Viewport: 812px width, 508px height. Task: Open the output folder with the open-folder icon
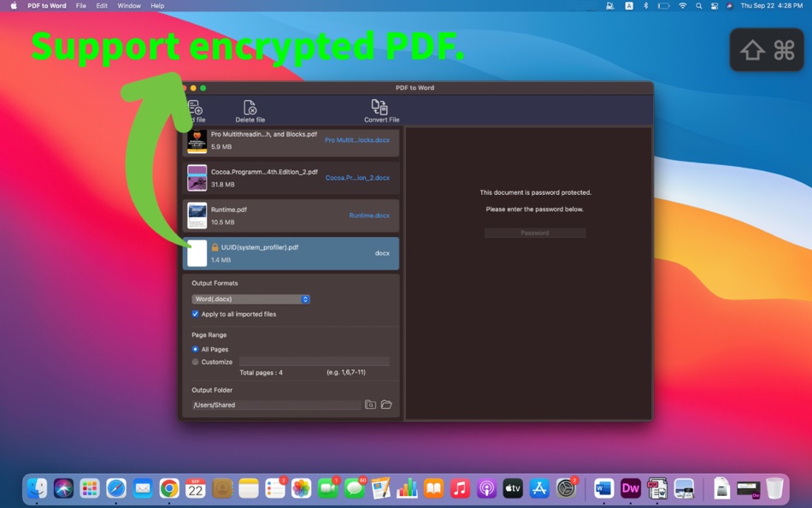click(386, 405)
